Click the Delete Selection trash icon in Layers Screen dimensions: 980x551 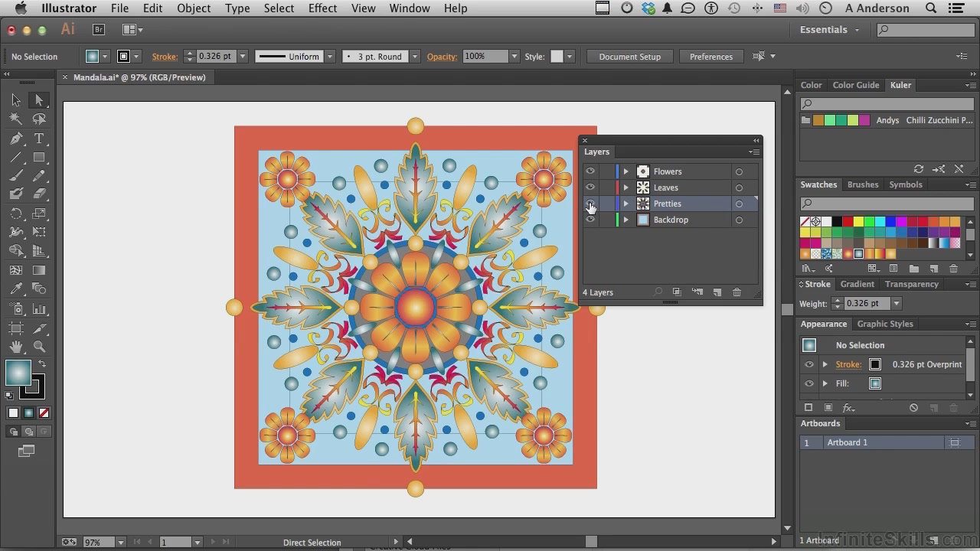pyautogui.click(x=737, y=292)
